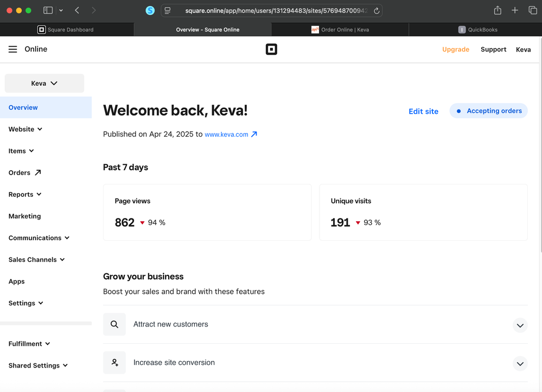Click the Square logo in header
The height and width of the screenshot is (392, 542).
[x=271, y=49]
